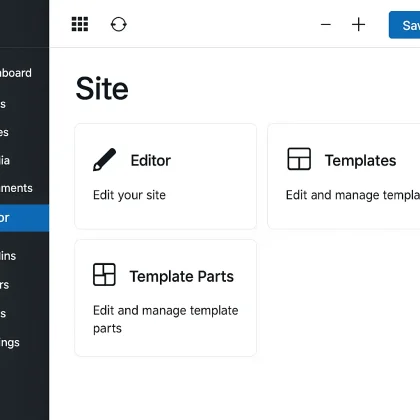The width and height of the screenshot is (420, 420).
Task: Click the Templates layout icon
Action: click(x=299, y=159)
